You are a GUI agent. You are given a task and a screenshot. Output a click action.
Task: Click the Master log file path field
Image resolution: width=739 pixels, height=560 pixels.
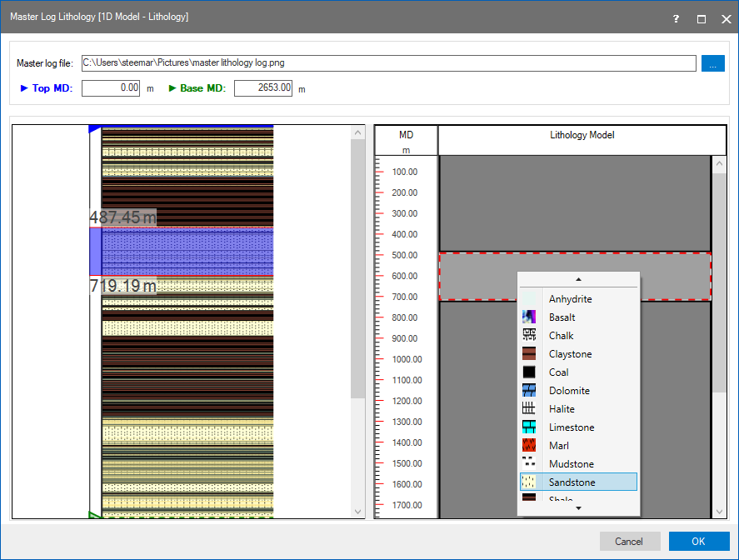click(x=387, y=63)
